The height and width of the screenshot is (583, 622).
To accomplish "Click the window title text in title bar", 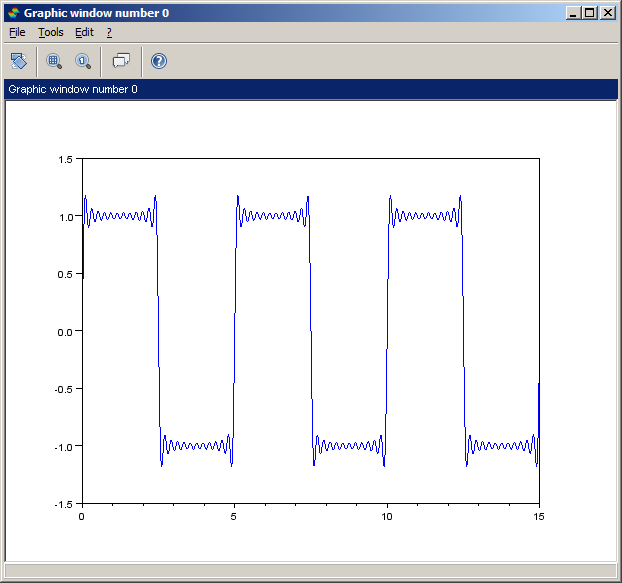I will pos(96,13).
